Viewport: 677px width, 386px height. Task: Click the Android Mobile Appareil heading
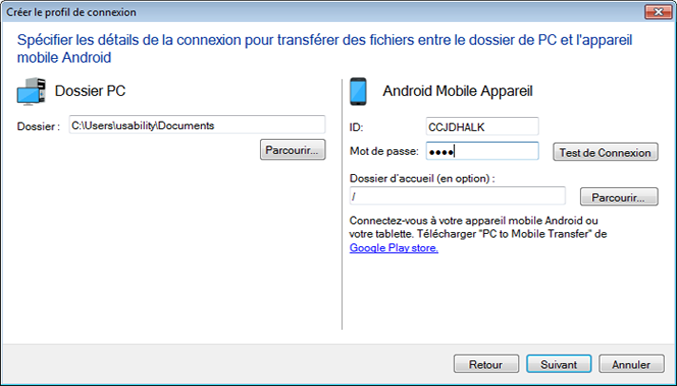(458, 91)
